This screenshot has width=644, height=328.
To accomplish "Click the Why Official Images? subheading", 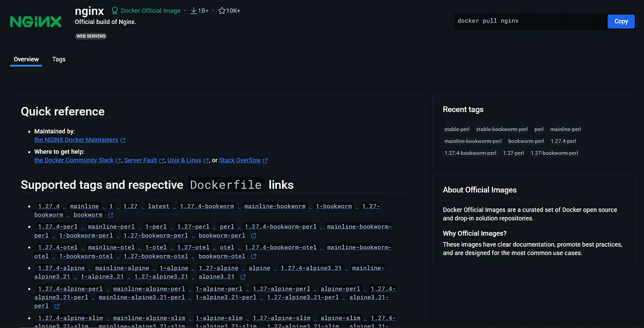I will (x=475, y=233).
